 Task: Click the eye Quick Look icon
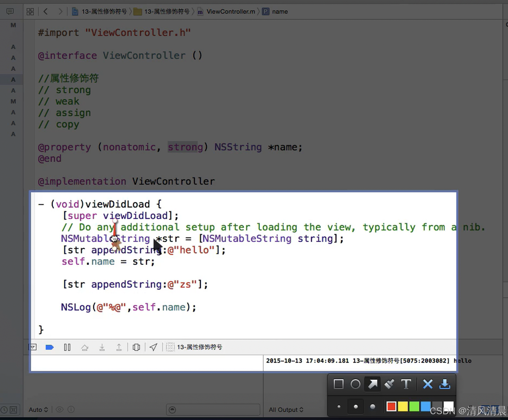pos(60,409)
